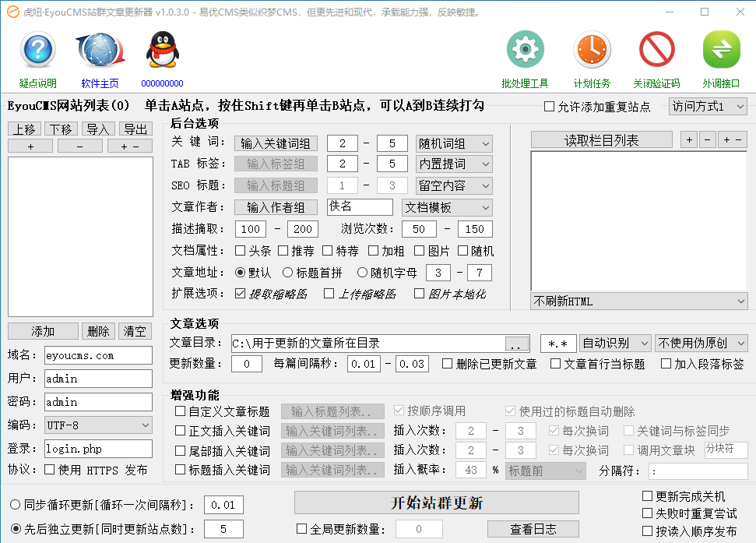Check the 头条 document attribute

(240, 251)
